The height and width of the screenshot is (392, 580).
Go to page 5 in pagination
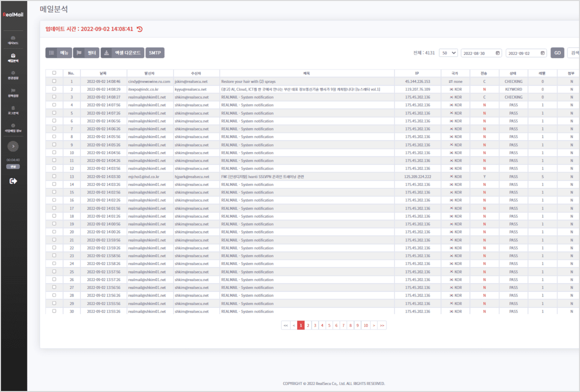tap(329, 325)
